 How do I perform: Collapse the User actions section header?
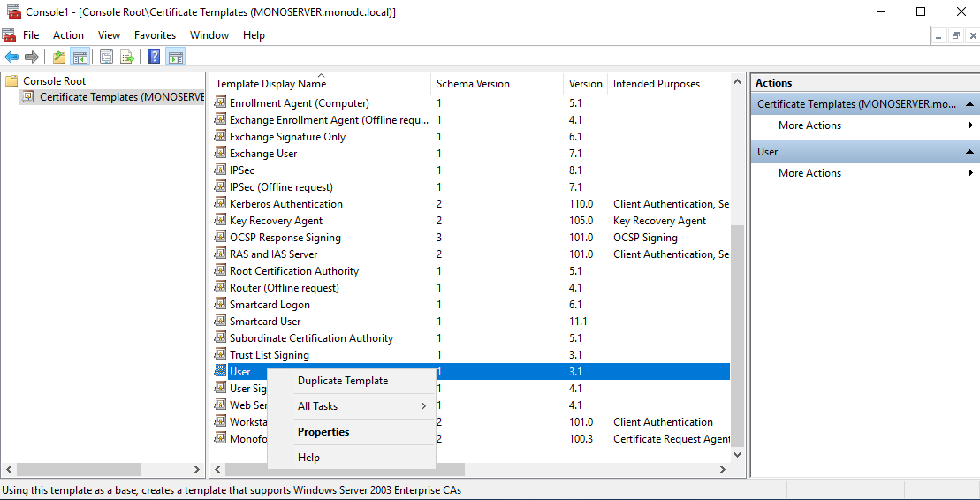969,152
